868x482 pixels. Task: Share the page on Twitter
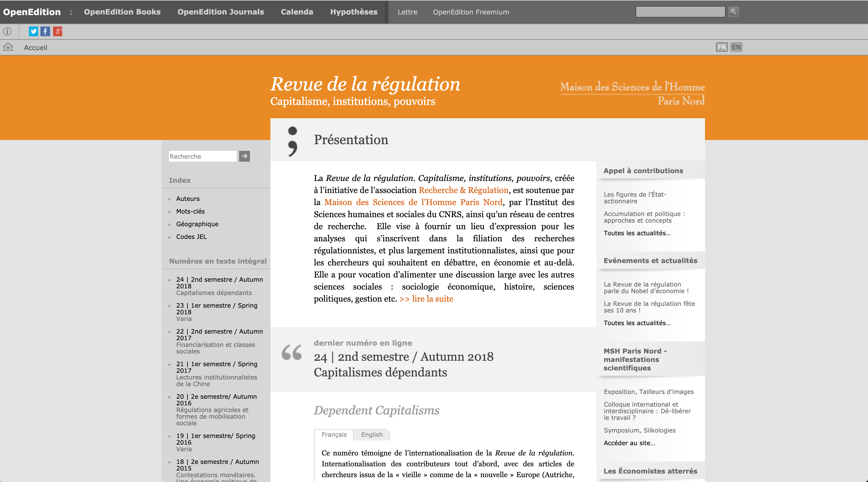point(33,31)
